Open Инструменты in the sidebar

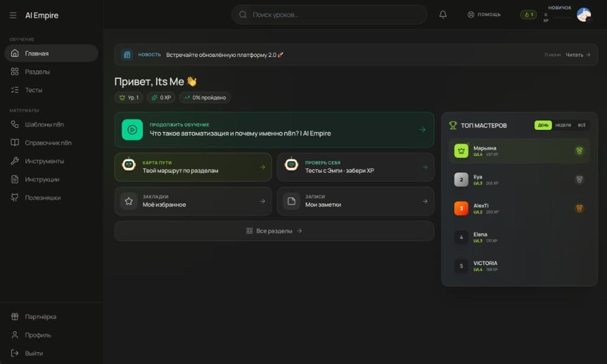point(51,161)
